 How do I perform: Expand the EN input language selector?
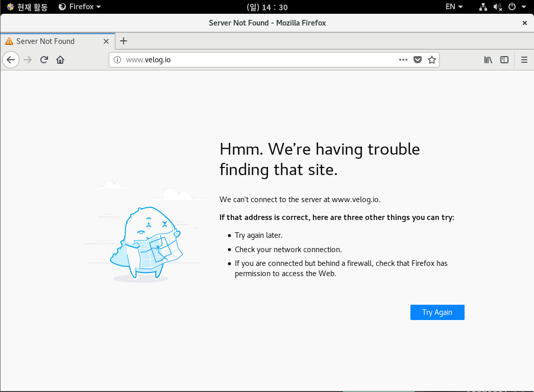click(454, 7)
